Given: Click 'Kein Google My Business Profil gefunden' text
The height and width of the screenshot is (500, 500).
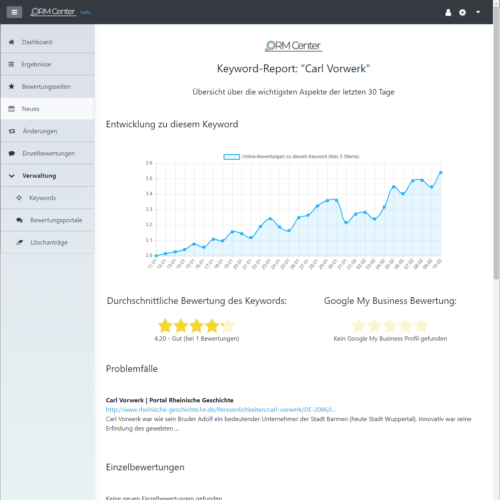Looking at the screenshot, I should (x=390, y=339).
